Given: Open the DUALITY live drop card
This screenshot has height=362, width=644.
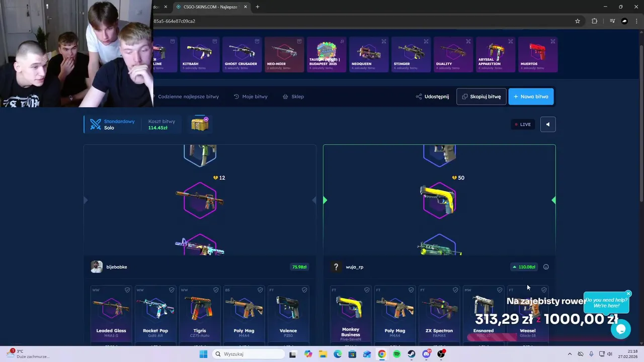Looking at the screenshot, I should 453,54.
